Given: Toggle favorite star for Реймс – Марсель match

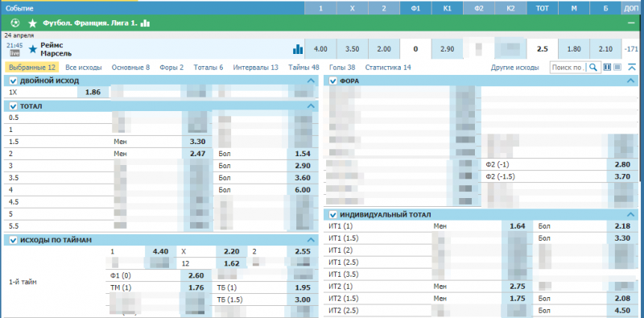Looking at the screenshot, I should (33, 50).
